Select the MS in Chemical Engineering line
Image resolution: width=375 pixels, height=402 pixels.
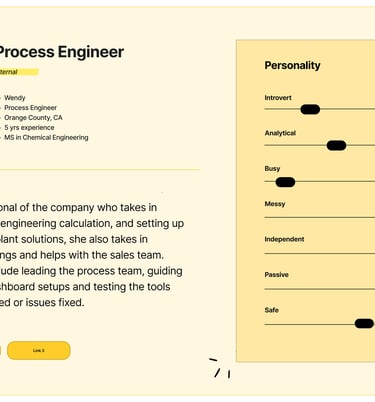[x=46, y=137]
